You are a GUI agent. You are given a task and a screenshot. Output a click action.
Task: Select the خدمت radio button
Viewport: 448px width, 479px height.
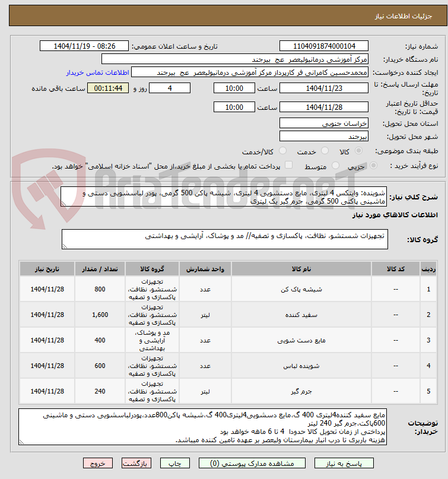(x=325, y=151)
